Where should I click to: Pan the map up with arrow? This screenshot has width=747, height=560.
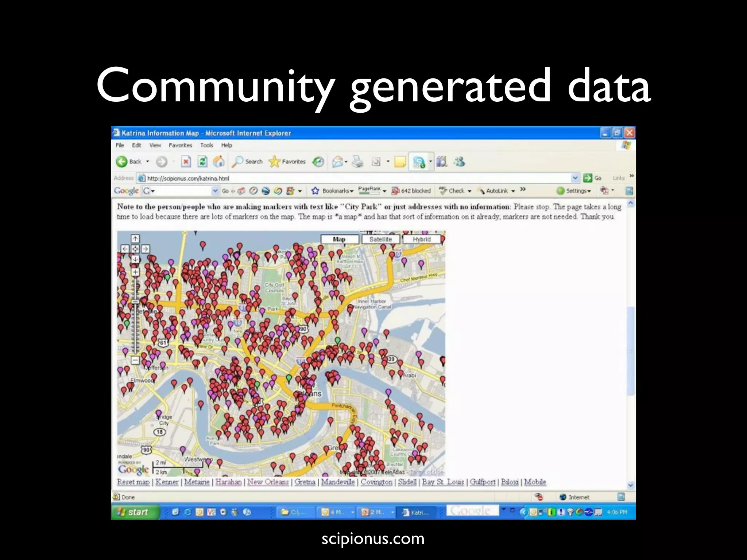coord(135,239)
